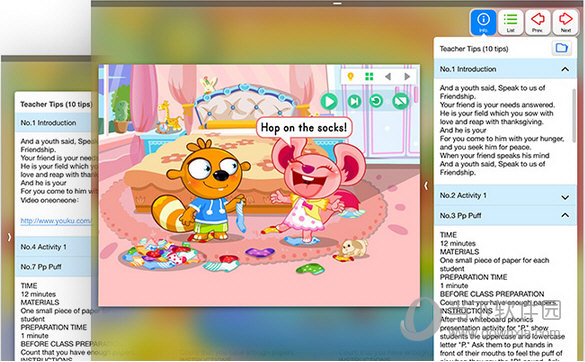This screenshot has height=362, width=585.
Task: Skip forward with green skip-next button
Action: 354,101
